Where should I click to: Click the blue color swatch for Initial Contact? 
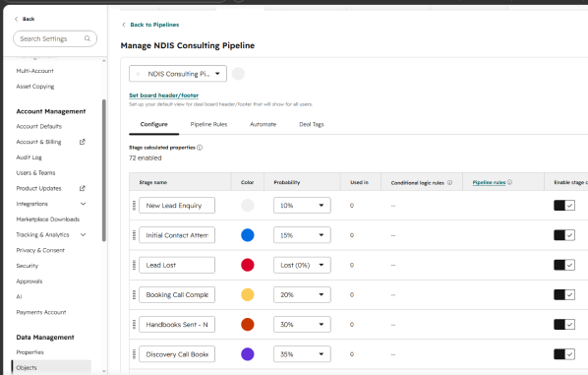pos(248,235)
